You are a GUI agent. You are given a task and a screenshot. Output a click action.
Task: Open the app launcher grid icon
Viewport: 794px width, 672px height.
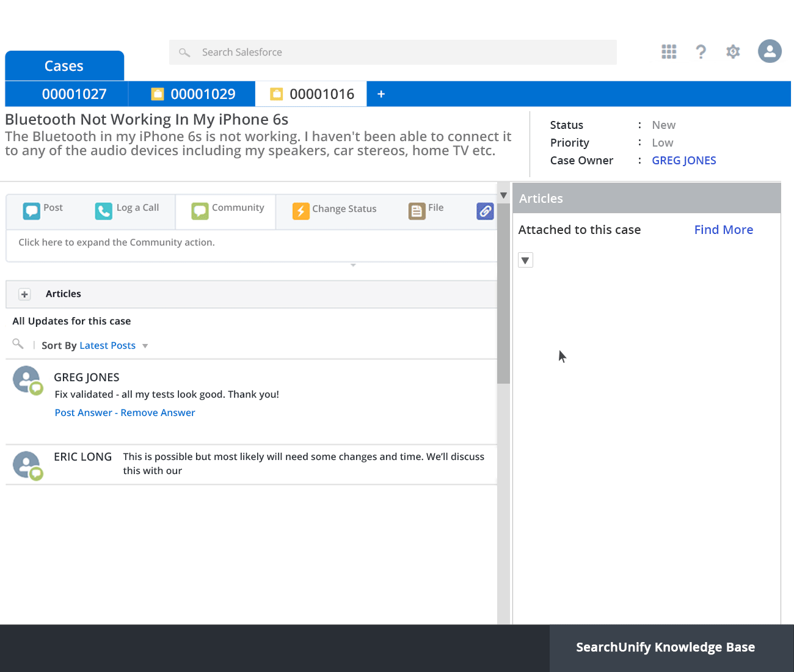click(x=669, y=52)
